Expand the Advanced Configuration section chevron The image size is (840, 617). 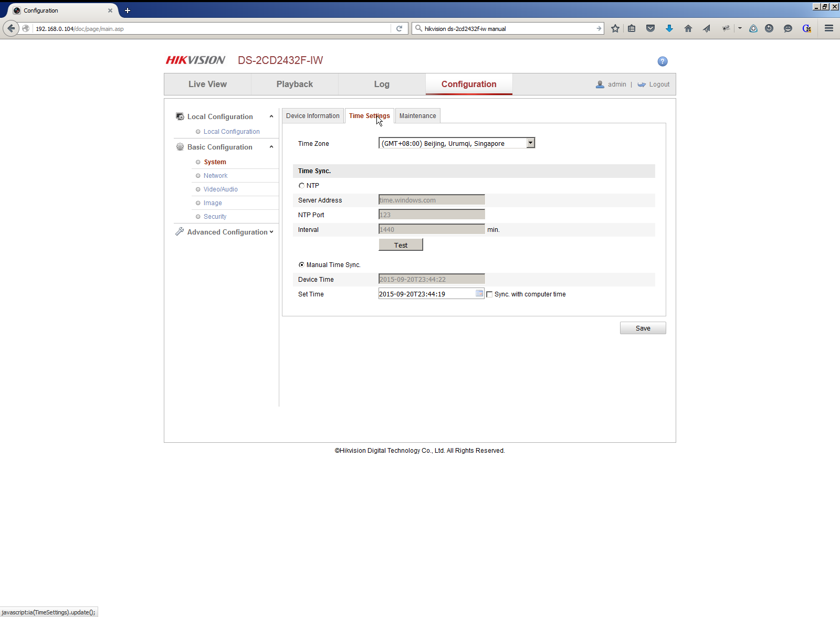point(271,231)
